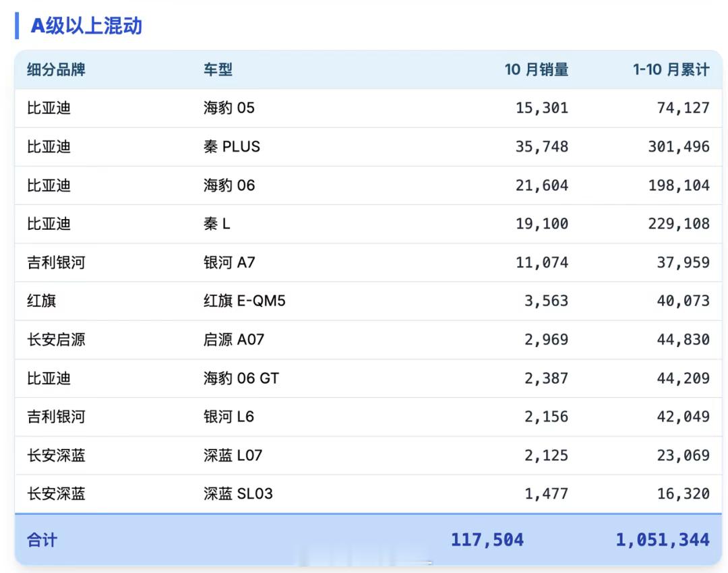728x573 pixels.
Task: Select the total 1,051,344
Action: [663, 540]
